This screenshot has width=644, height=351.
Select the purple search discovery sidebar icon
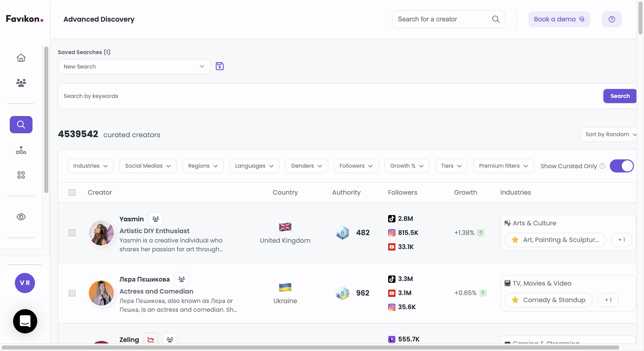click(21, 124)
